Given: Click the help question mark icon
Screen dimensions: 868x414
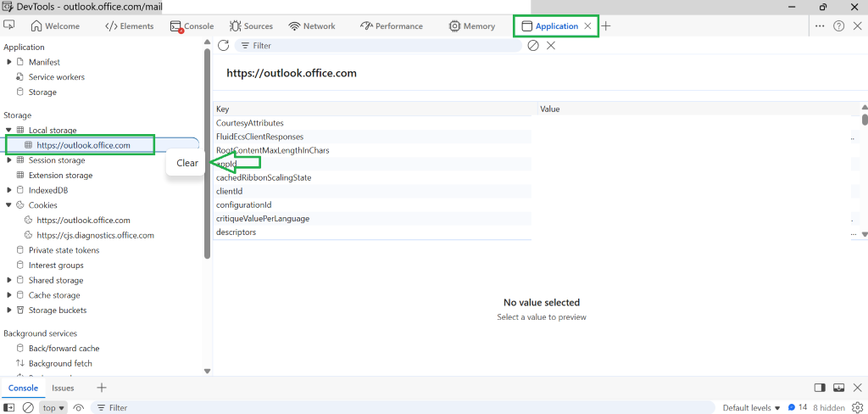Looking at the screenshot, I should [838, 26].
